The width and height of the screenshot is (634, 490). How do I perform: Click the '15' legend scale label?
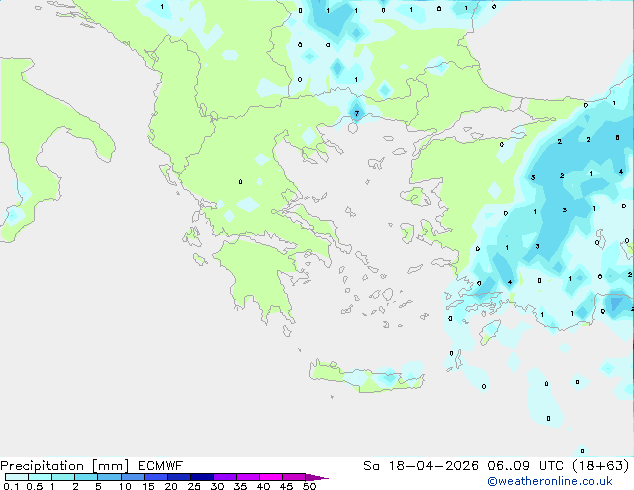pos(148,486)
